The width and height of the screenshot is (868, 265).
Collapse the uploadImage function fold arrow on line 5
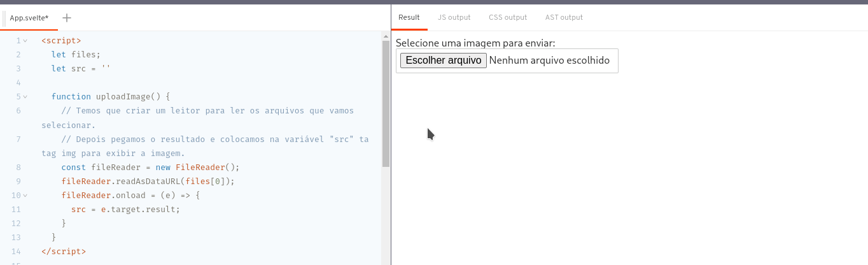[x=25, y=97]
